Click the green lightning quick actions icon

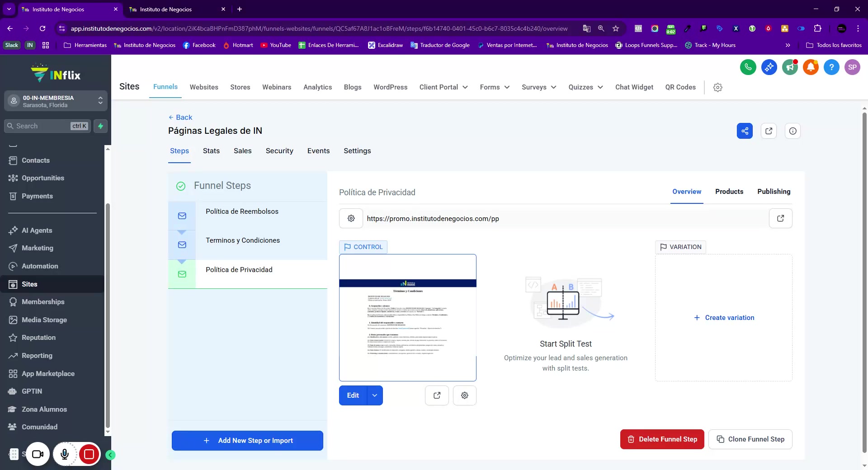point(100,126)
